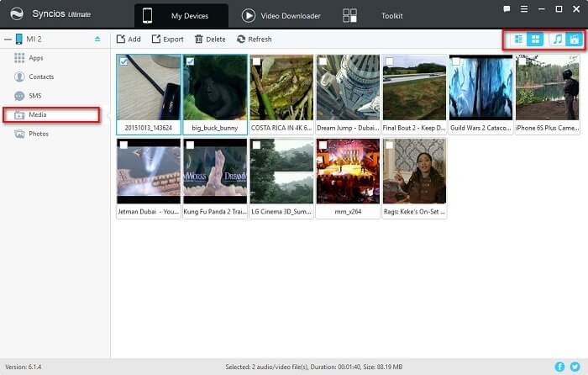Open Contacts in the sidebar

pyautogui.click(x=41, y=77)
